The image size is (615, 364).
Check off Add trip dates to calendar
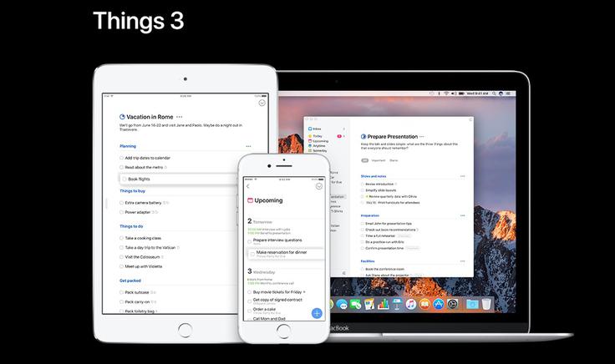coord(121,158)
